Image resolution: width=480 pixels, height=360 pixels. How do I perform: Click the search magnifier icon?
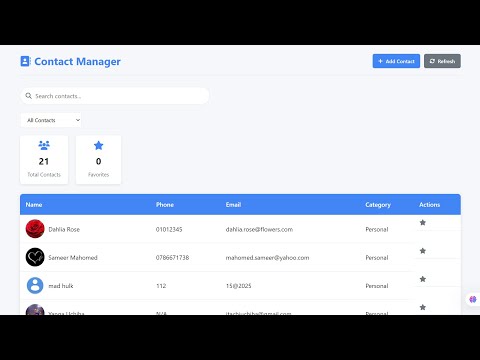29,96
